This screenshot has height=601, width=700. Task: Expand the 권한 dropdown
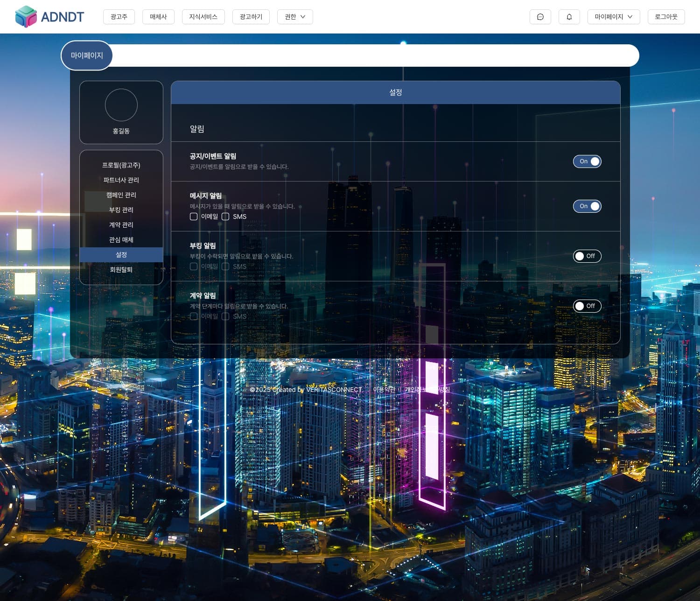coord(295,17)
